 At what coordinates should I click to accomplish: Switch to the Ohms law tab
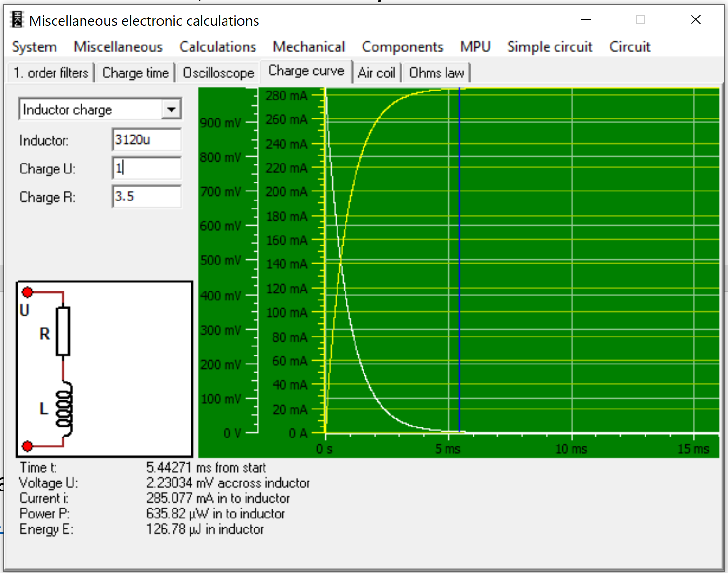(437, 73)
